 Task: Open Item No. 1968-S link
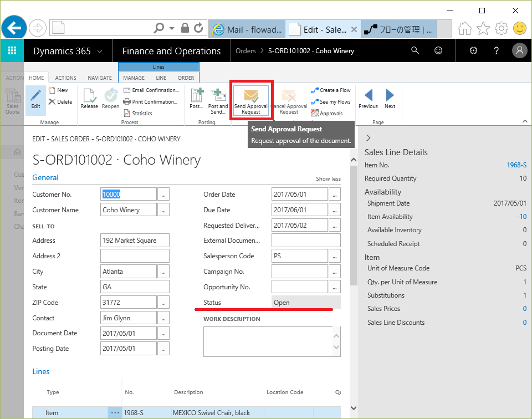516,165
